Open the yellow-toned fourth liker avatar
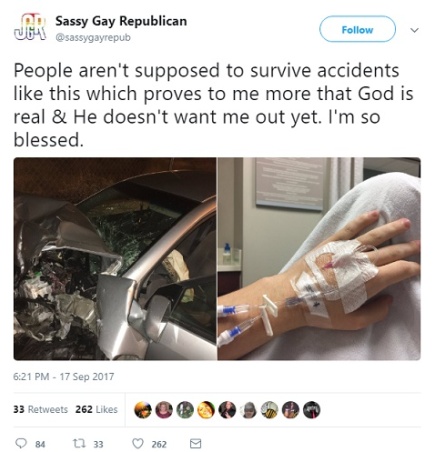 coord(206,410)
